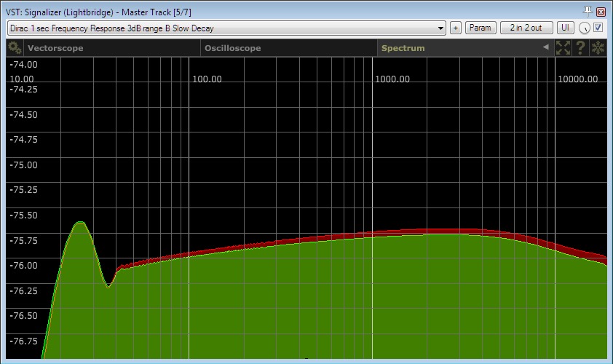Select the Spectrum tab
613x364 pixels.
[x=403, y=48]
